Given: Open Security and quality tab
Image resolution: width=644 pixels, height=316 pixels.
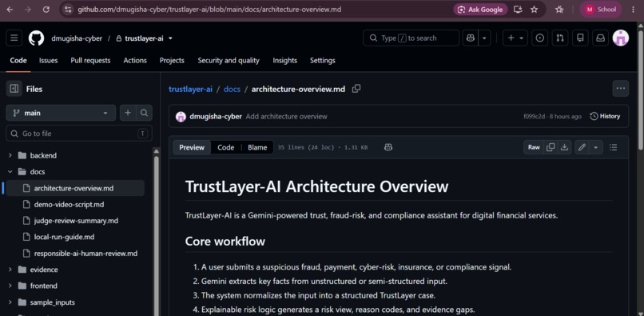Looking at the screenshot, I should coord(229,61).
